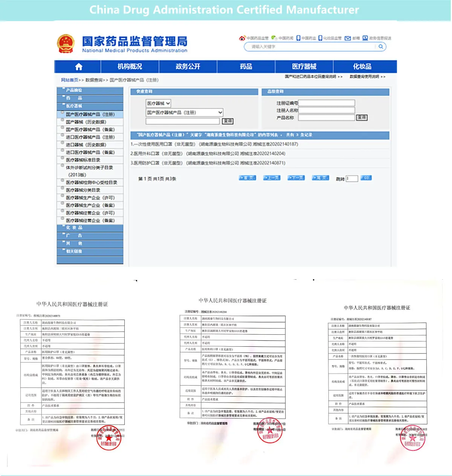
Task: Select 体外诊断试剂分类子目录 in sidebar
Action: point(90,171)
